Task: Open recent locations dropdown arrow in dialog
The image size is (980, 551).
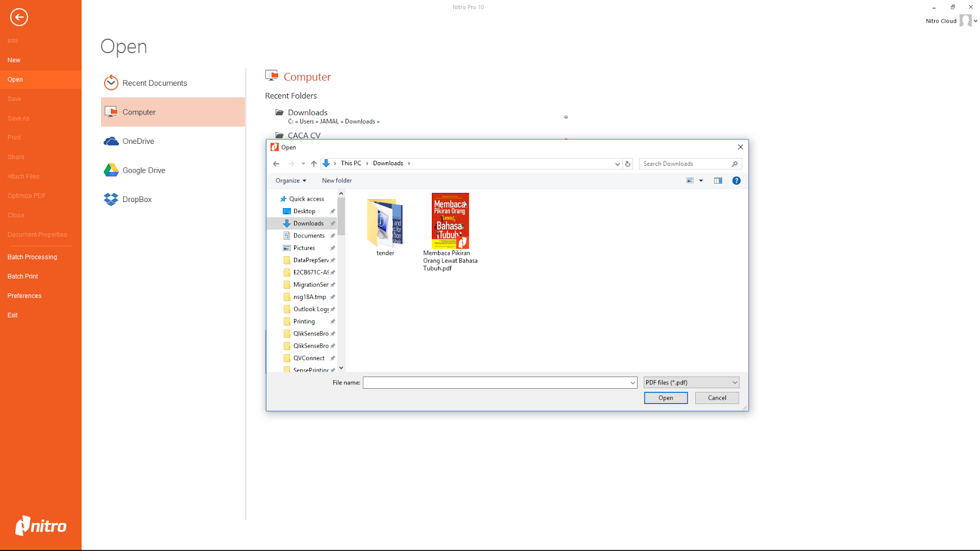Action: pos(303,164)
